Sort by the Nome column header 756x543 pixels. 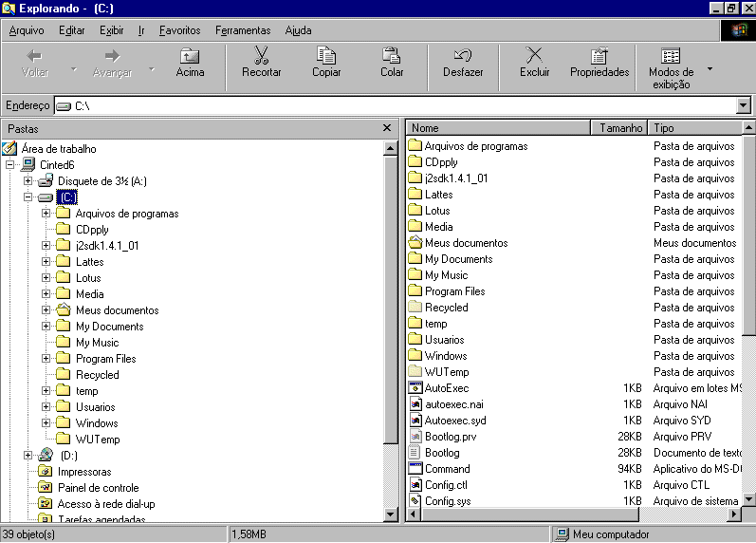tap(498, 128)
